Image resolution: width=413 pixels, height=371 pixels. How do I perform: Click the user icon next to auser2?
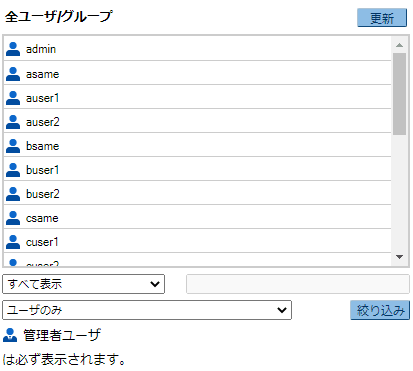point(13,122)
